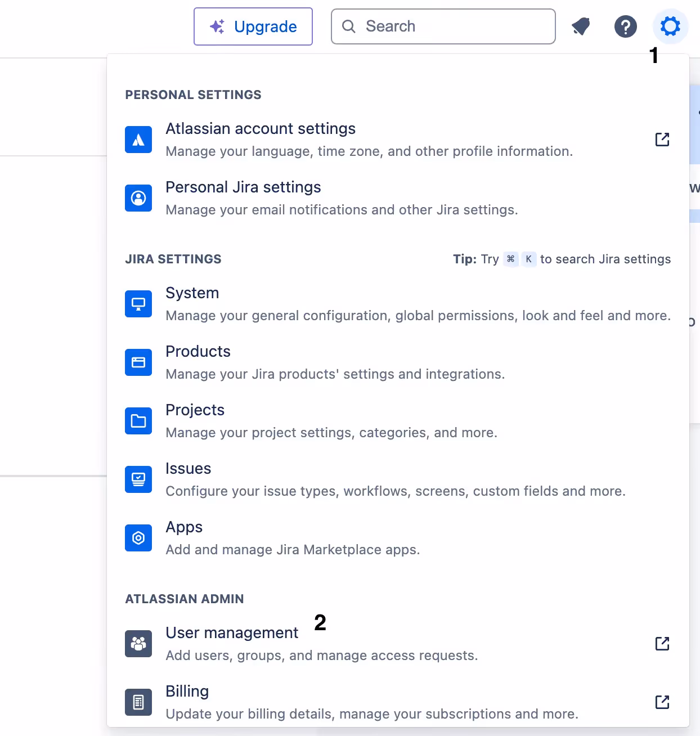Click 'Update your billing details' description text
Viewport: 700px width, 736px height.
pos(372,714)
